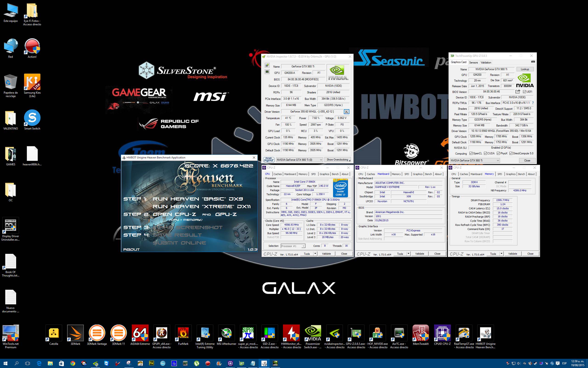Switch to the Validation tab in GPU-Z
588x368 pixels.
[486, 63]
